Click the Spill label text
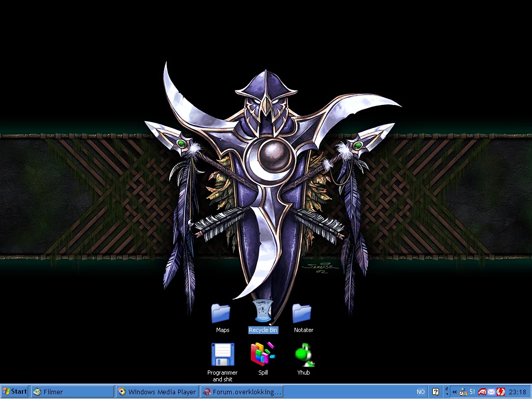Viewport: 532px width, 399px height. coord(263,372)
